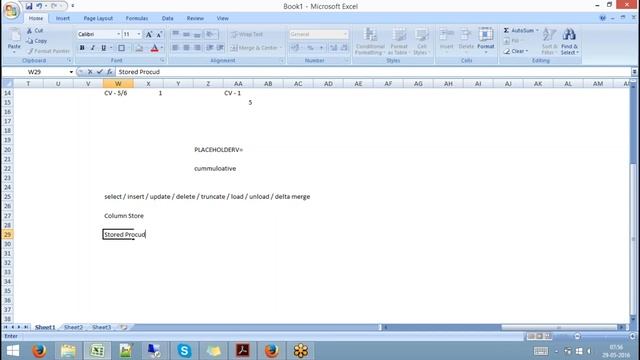Toggle Italic formatting
This screenshot has width=640, height=360.
[93, 48]
